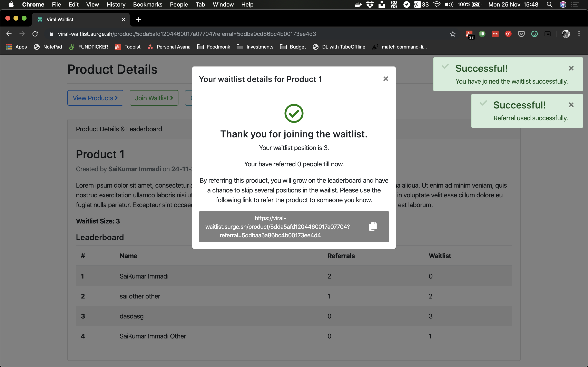Dismiss the joined waitlist success notification
This screenshot has width=588, height=367.
(571, 68)
